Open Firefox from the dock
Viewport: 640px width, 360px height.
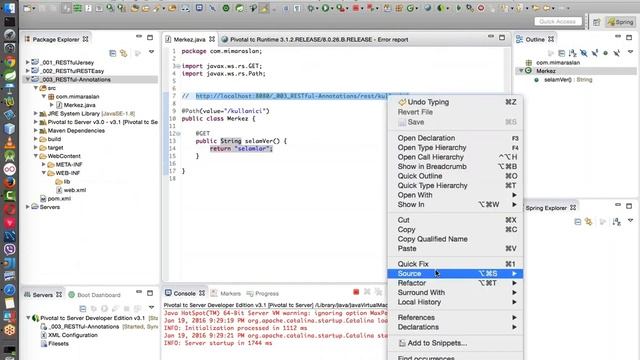tap(9, 182)
